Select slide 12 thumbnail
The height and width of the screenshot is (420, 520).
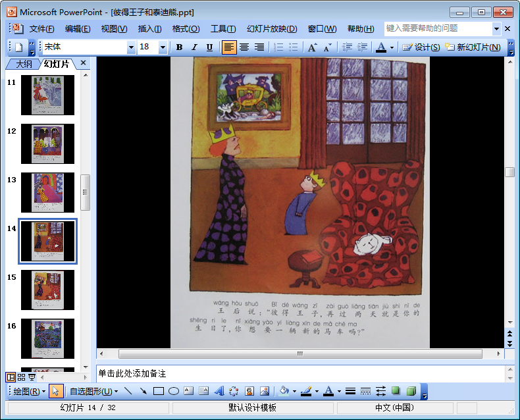48,144
